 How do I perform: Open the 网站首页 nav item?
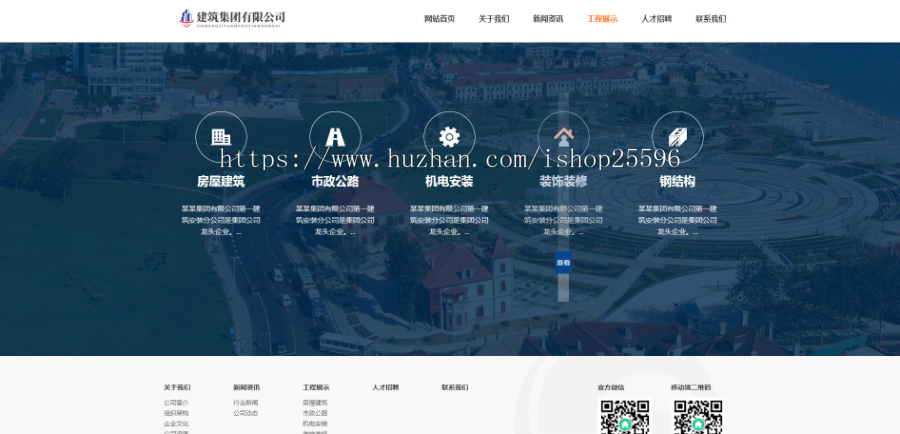pyautogui.click(x=440, y=19)
